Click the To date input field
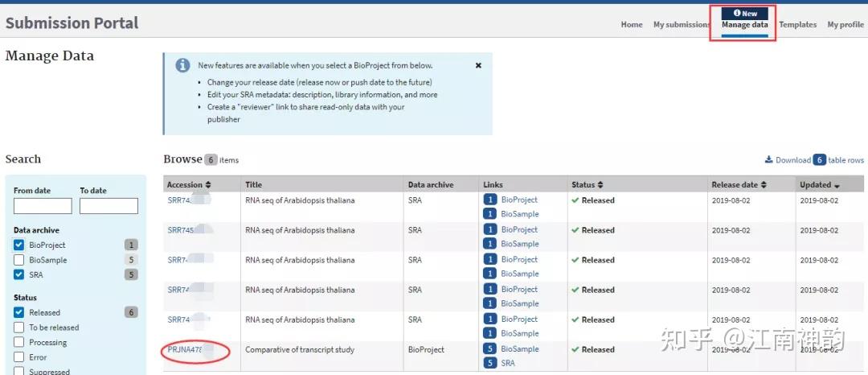 pyautogui.click(x=108, y=206)
